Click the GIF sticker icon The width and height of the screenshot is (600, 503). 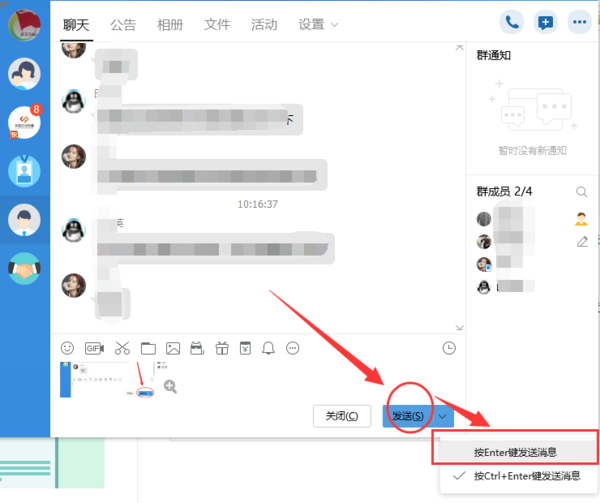(94, 348)
